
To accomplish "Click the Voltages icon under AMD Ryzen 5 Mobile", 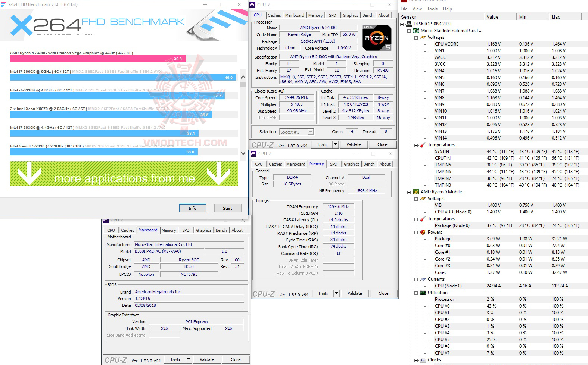I will pyautogui.click(x=423, y=199).
